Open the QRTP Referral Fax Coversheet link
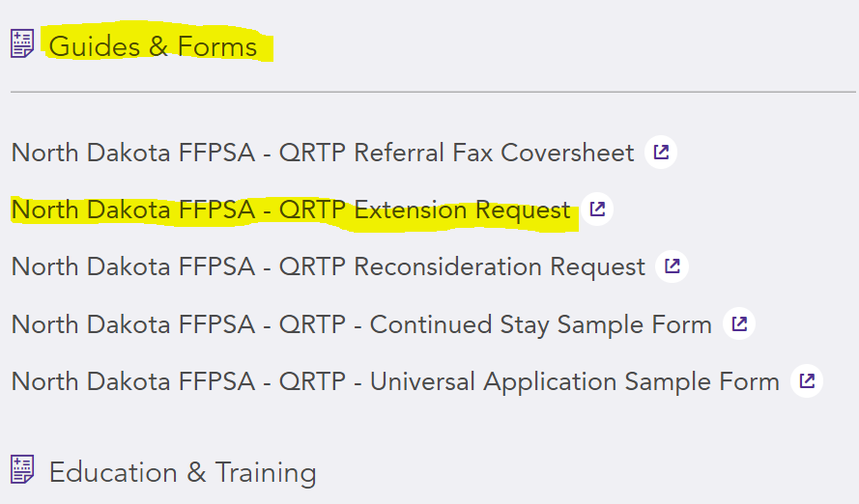 322,153
